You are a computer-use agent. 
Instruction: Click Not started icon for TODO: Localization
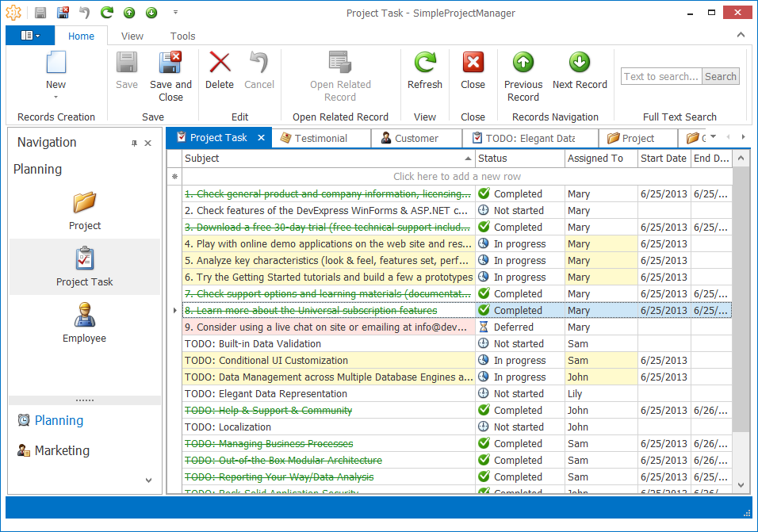[484, 427]
